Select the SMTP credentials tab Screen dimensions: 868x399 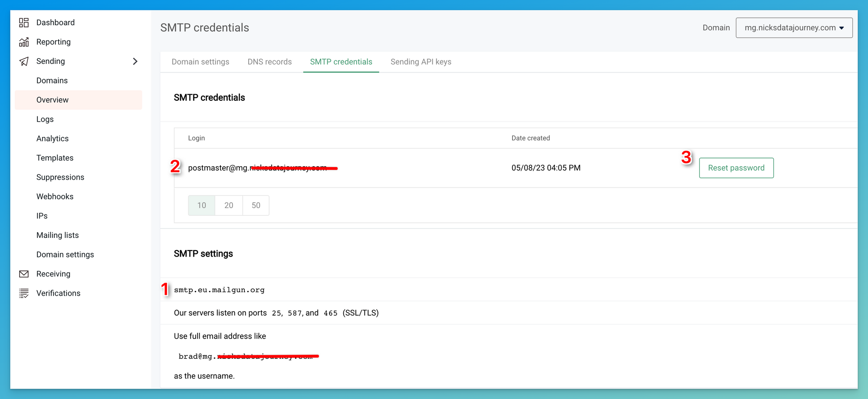coord(341,62)
